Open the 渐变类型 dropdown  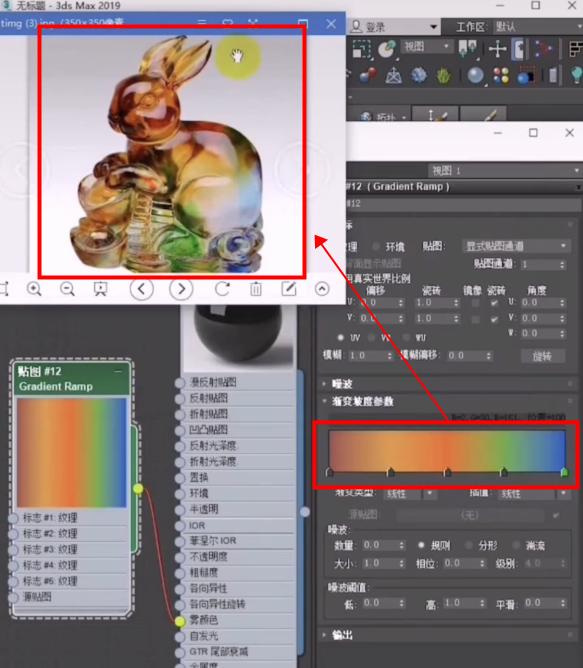[409, 494]
